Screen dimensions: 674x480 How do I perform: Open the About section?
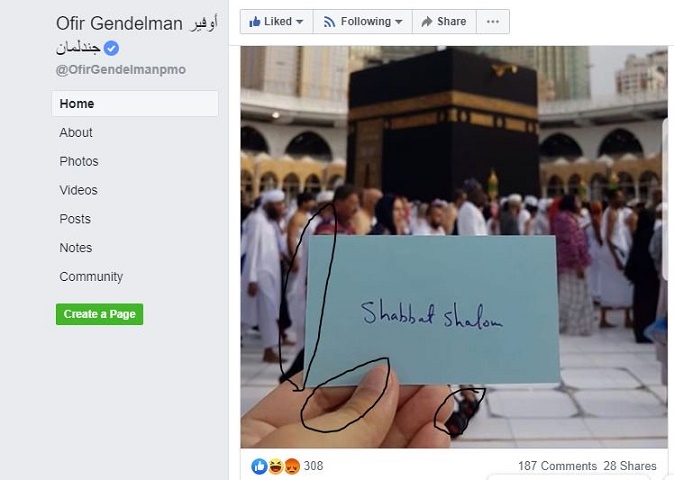[76, 132]
